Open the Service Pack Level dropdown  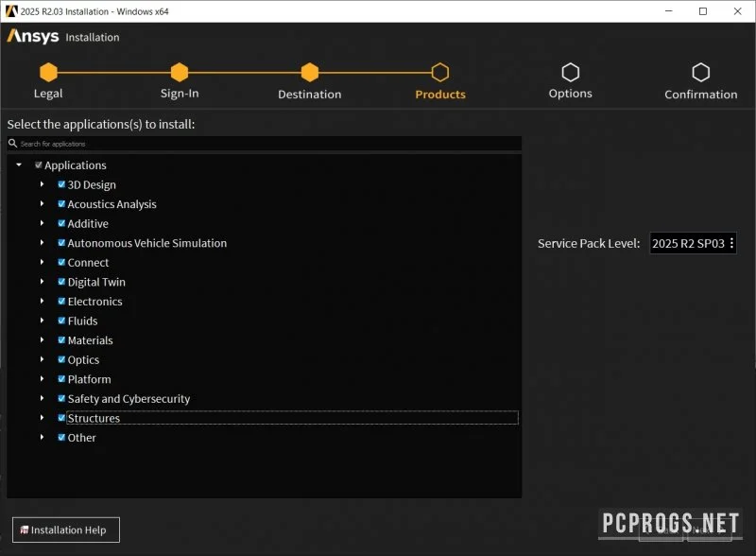(x=693, y=243)
